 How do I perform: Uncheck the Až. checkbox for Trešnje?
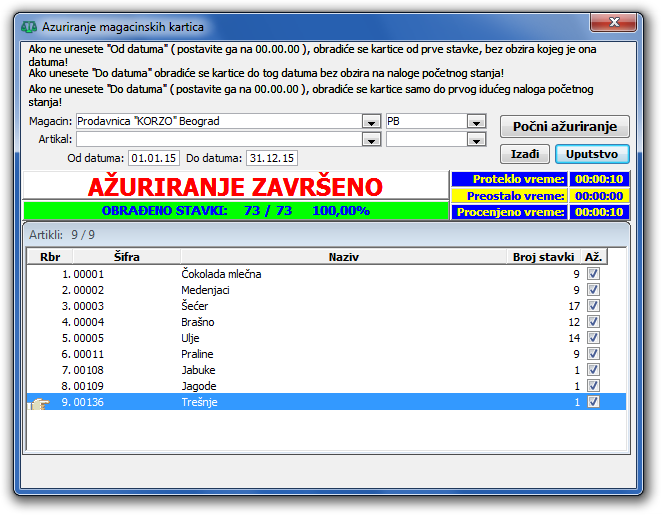(x=593, y=402)
